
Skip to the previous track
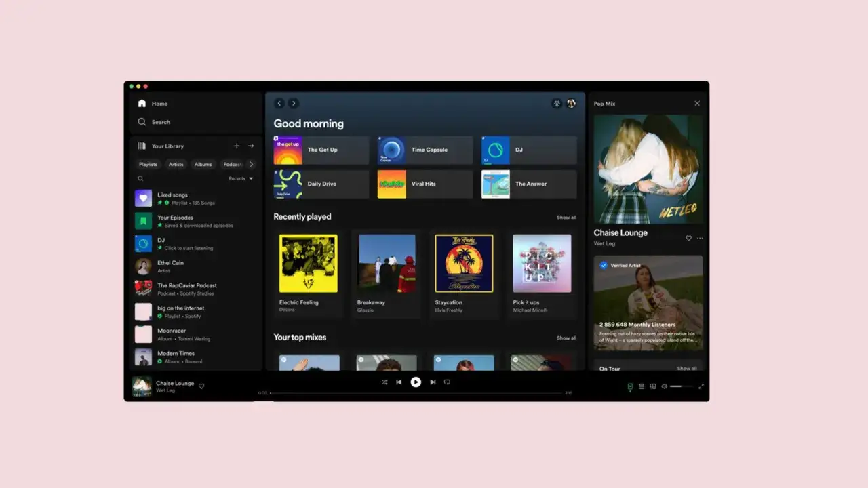pos(399,382)
